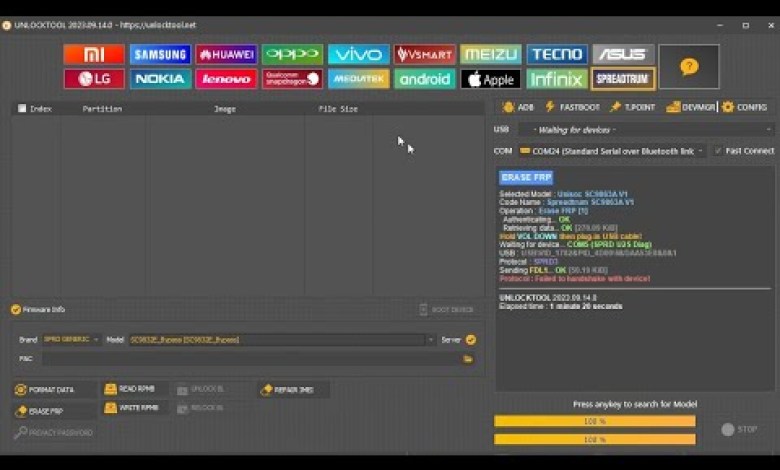Open the DevMgr tab
Image resolution: width=780 pixels, height=470 pixels.
tap(690, 107)
